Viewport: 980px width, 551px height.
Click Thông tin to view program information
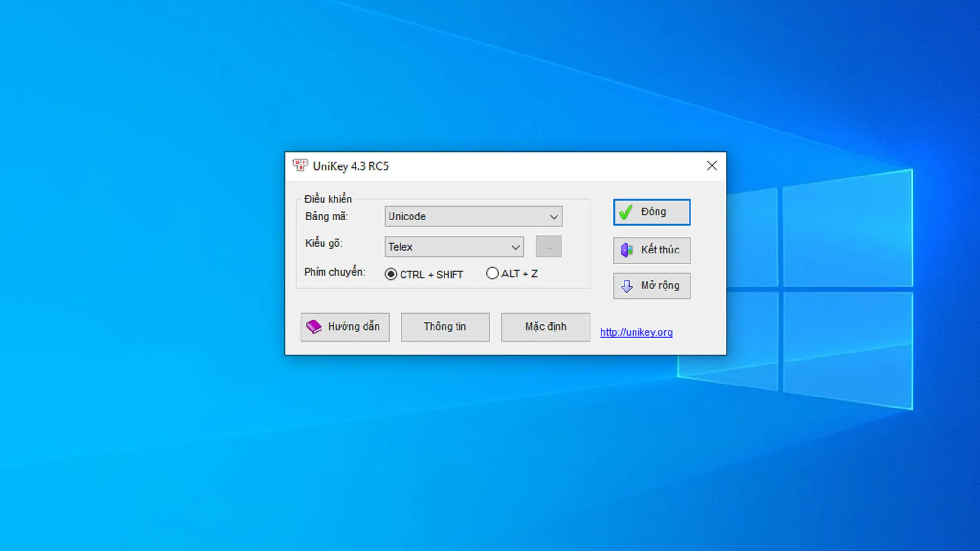click(445, 327)
